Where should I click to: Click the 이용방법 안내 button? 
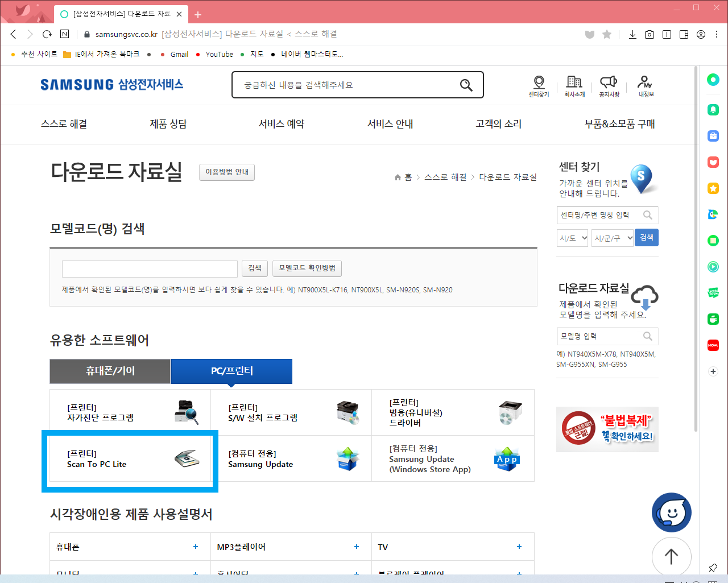point(227,172)
